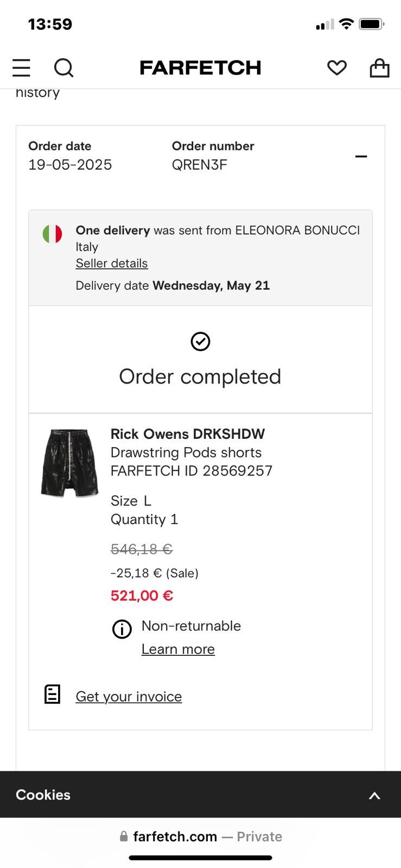
Task: Open Get your invoice link
Action: [129, 697]
